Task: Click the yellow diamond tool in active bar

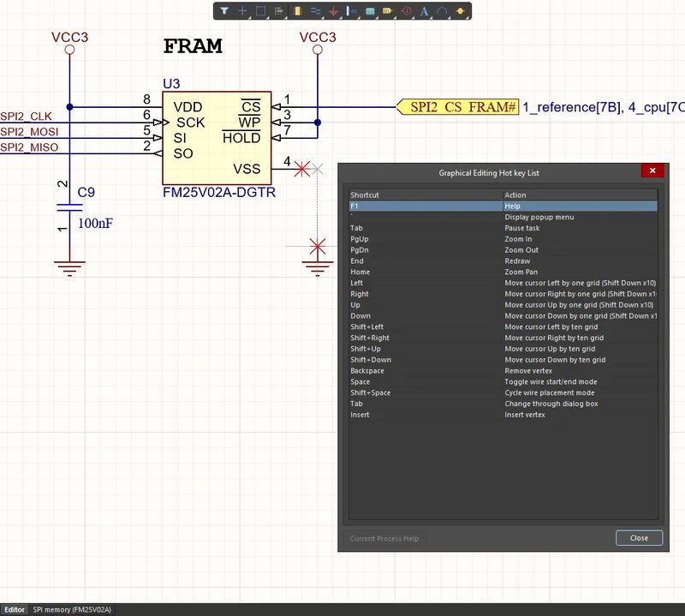Action: [461, 11]
